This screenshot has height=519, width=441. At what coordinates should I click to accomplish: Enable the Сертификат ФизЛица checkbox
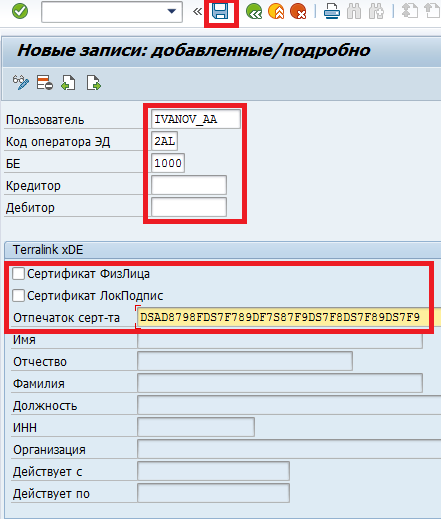18,274
